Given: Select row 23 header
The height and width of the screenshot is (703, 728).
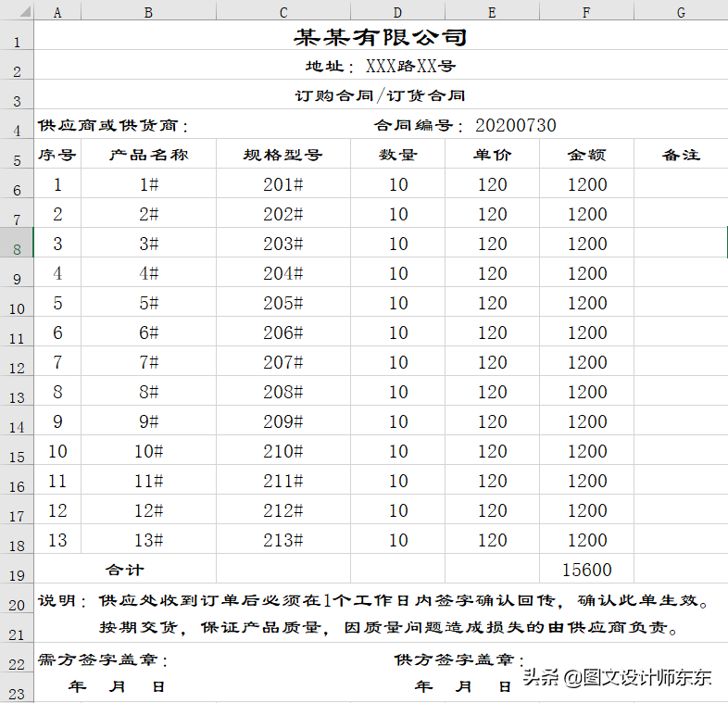Looking at the screenshot, I should (17, 686).
